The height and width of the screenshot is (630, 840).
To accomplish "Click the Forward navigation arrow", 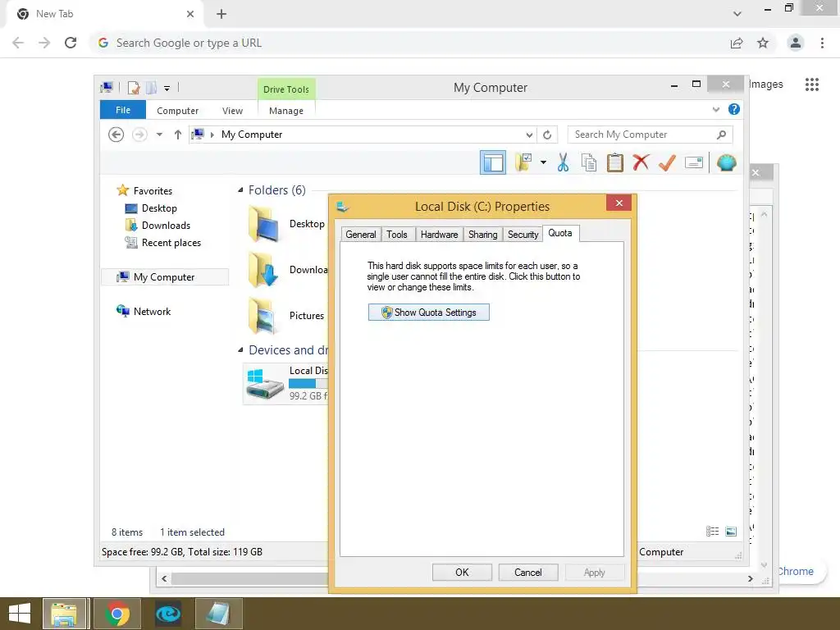I will point(139,135).
